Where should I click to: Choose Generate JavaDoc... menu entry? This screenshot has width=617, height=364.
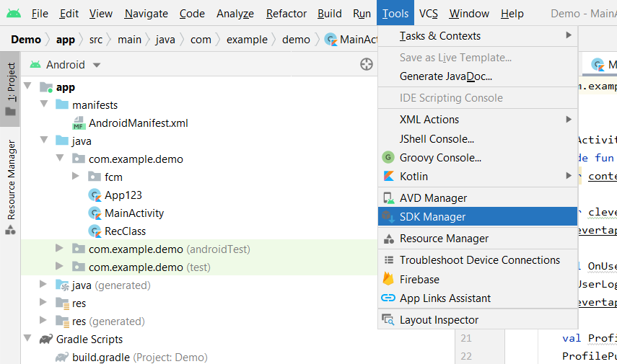click(x=478, y=76)
